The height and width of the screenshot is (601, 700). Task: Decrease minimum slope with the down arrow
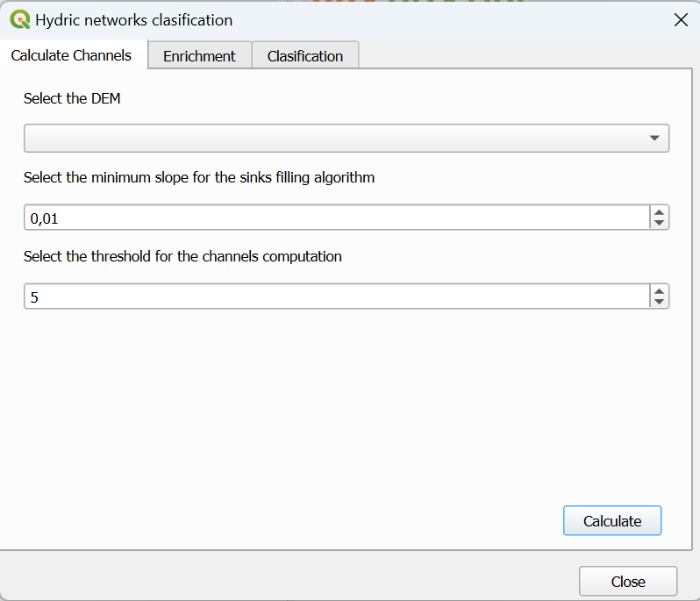659,223
